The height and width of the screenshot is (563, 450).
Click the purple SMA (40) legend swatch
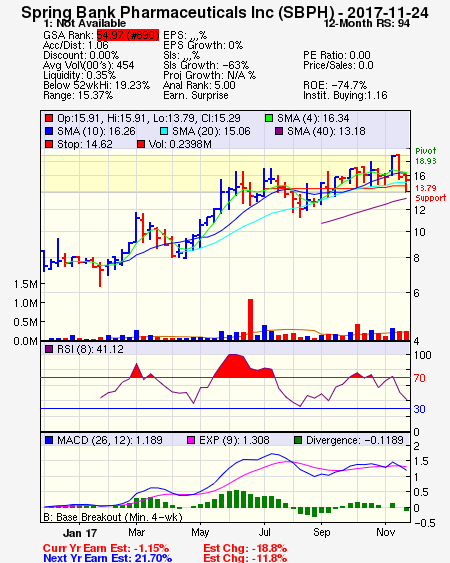(279, 131)
